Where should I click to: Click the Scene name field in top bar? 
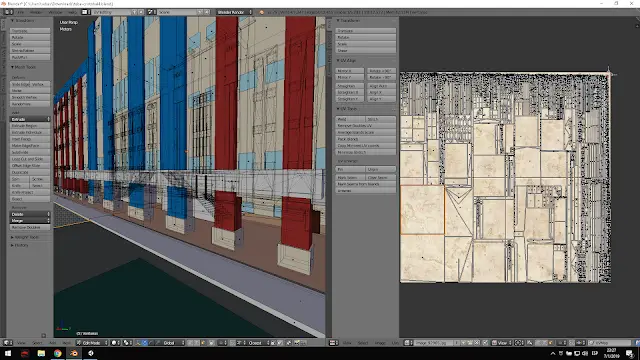tap(175, 12)
